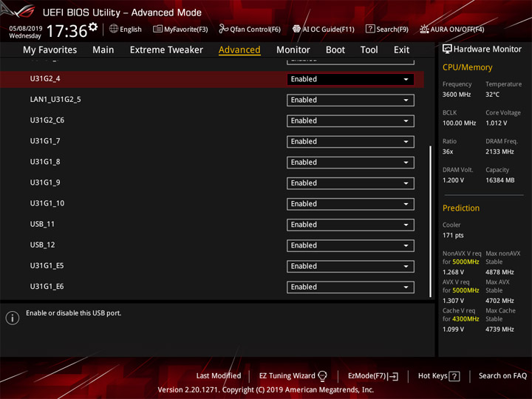The image size is (532, 399).
Task: Click the 16384 MB capacity value
Action: pyautogui.click(x=499, y=180)
